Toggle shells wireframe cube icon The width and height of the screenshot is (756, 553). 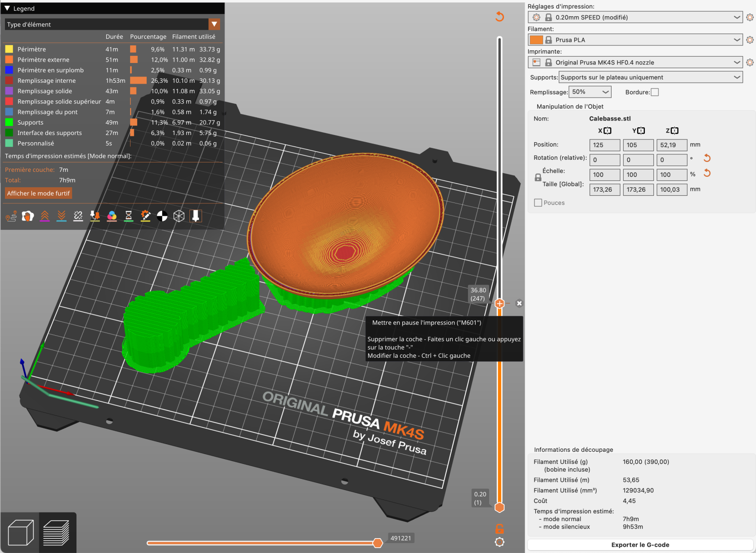coord(179,216)
